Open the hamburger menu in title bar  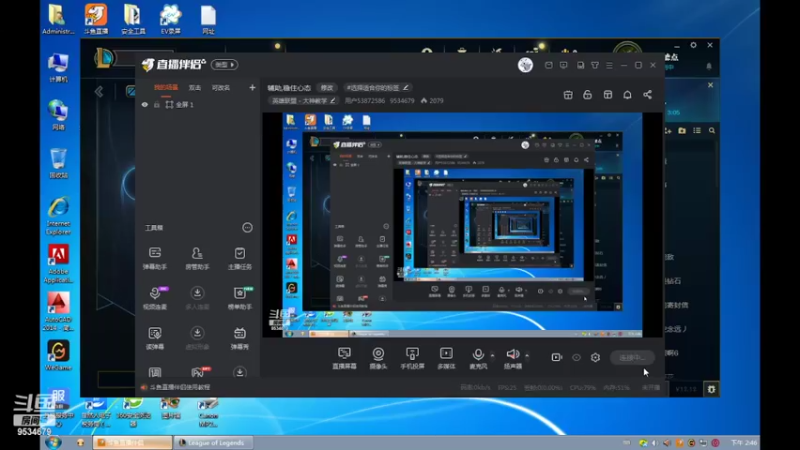[609, 65]
